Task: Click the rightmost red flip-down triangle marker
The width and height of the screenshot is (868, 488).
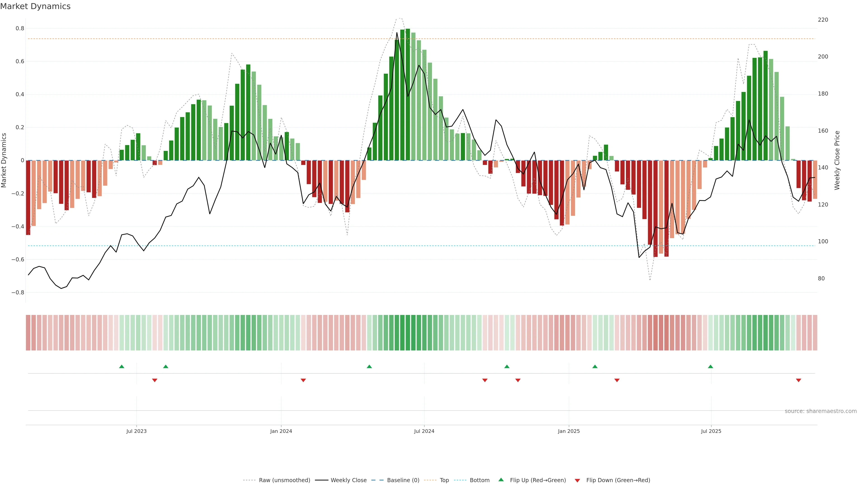Action: pos(798,380)
